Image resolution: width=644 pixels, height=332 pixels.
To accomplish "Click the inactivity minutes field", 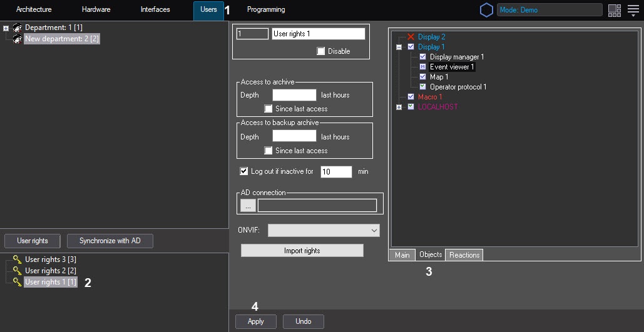I will pos(336,171).
